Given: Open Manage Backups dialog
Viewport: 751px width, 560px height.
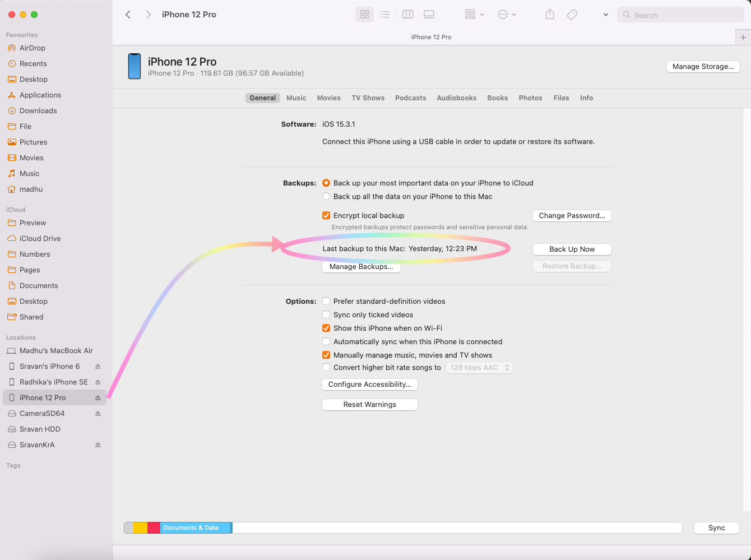Looking at the screenshot, I should pos(361,266).
